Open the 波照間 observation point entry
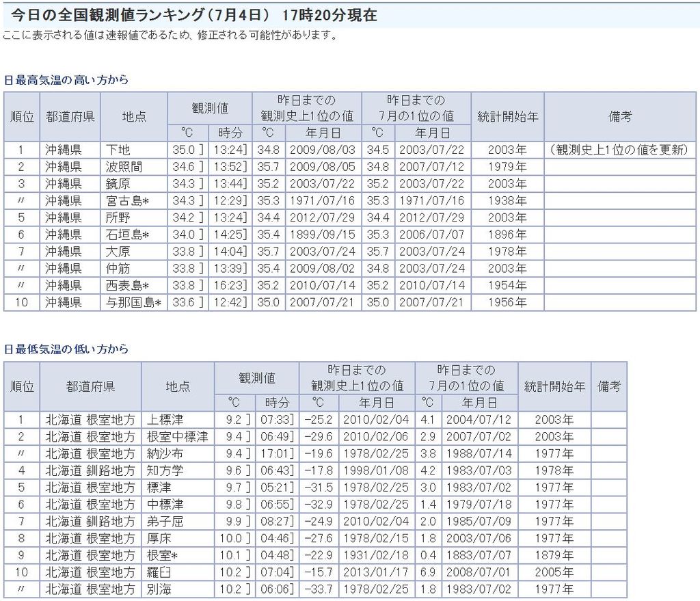Viewport: 700px width, 601px height. [x=123, y=167]
